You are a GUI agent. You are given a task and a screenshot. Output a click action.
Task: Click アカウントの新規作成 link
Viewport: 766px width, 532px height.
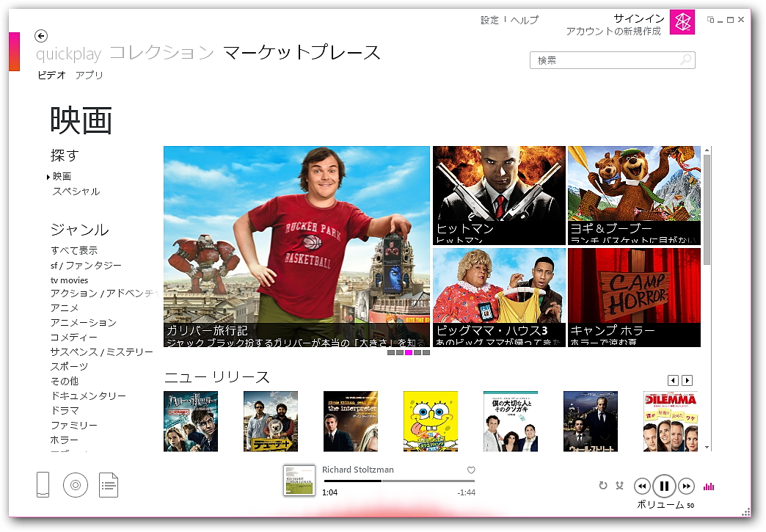613,32
